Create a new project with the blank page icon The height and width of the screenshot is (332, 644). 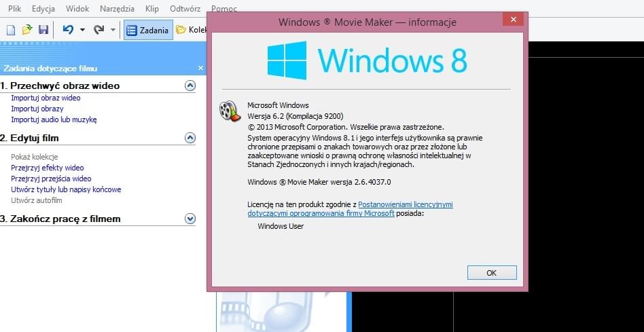[12, 30]
